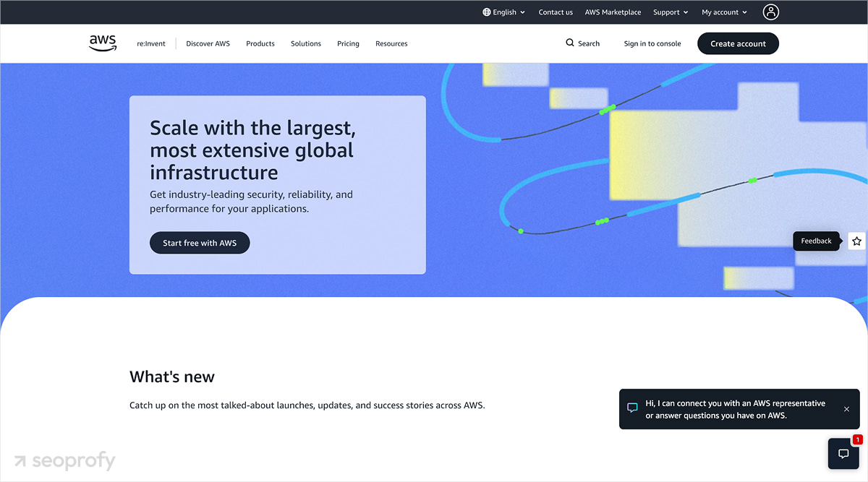Open the user profile avatar icon

pos(771,12)
